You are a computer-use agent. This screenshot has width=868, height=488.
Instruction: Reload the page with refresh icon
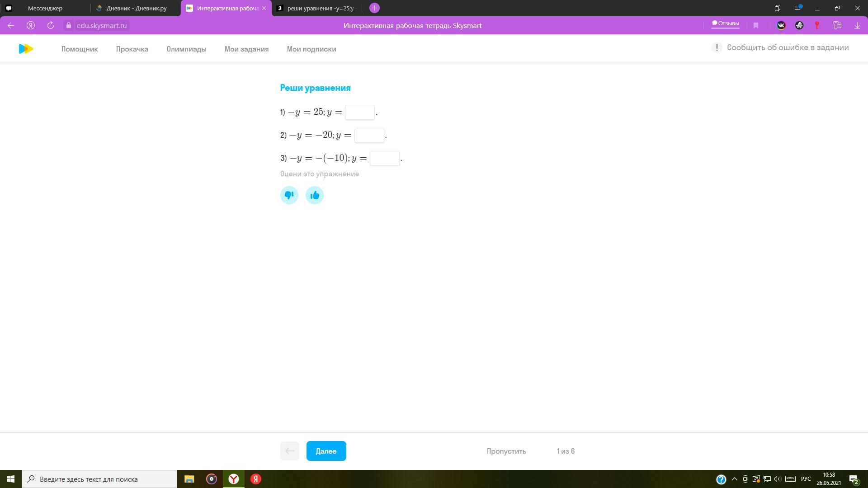coord(51,25)
